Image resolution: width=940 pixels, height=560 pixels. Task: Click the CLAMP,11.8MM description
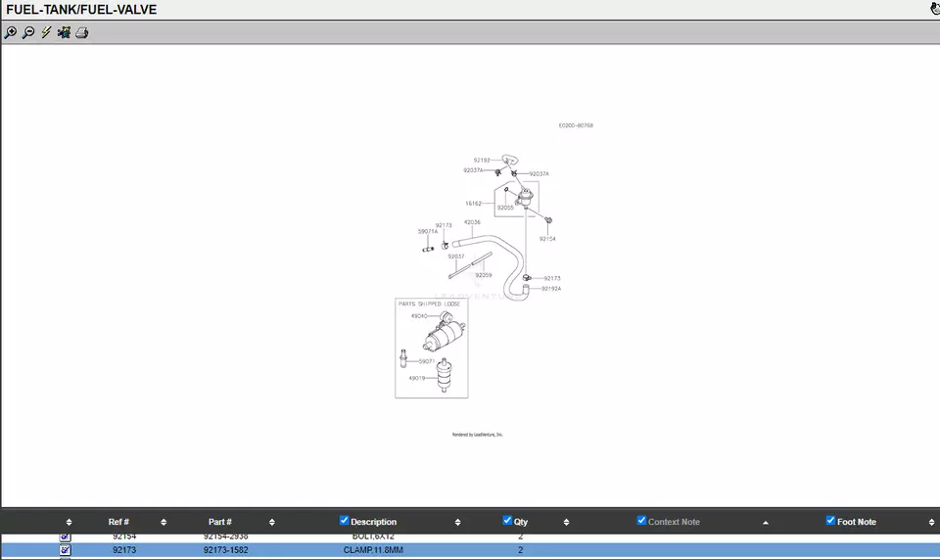(x=373, y=550)
